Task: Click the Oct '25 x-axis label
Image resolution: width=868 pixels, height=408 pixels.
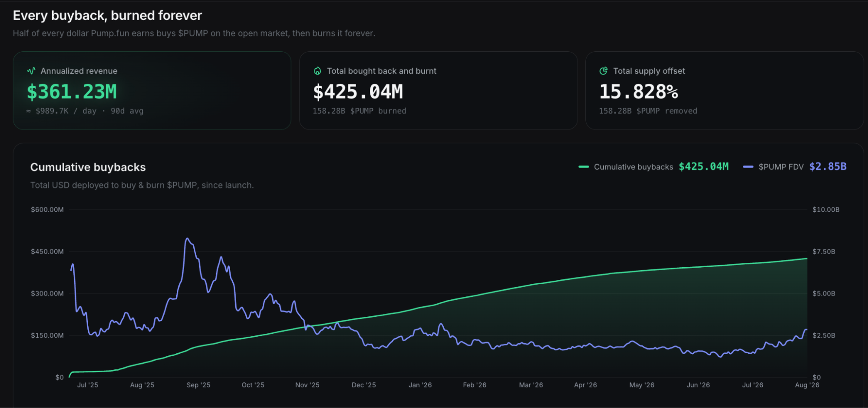Action: [x=253, y=385]
